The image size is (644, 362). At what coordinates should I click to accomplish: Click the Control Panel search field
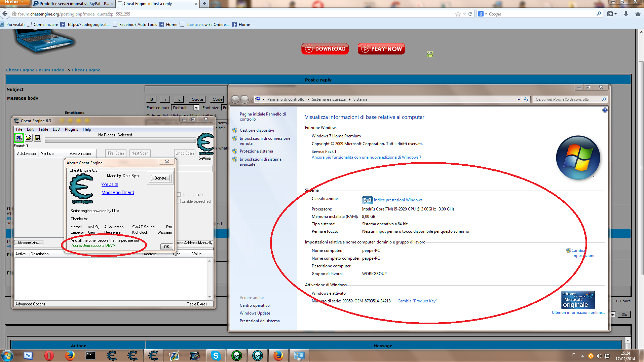click(x=570, y=99)
